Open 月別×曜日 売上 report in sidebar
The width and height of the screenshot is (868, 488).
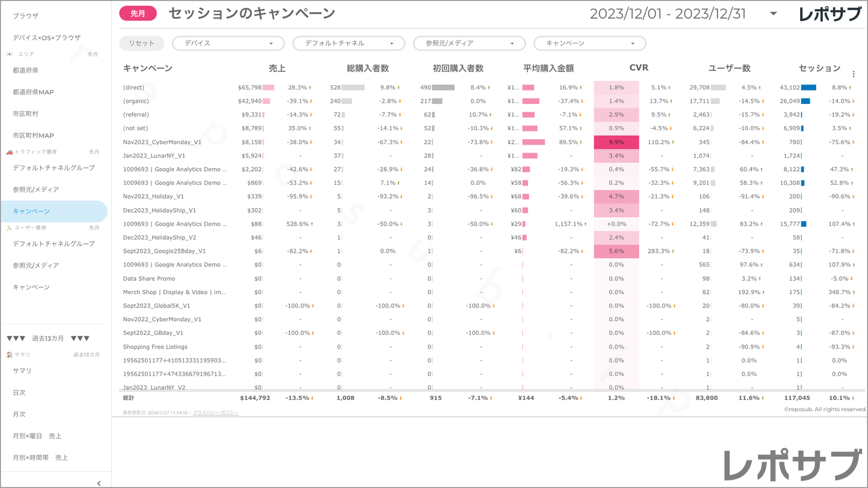[37, 436]
